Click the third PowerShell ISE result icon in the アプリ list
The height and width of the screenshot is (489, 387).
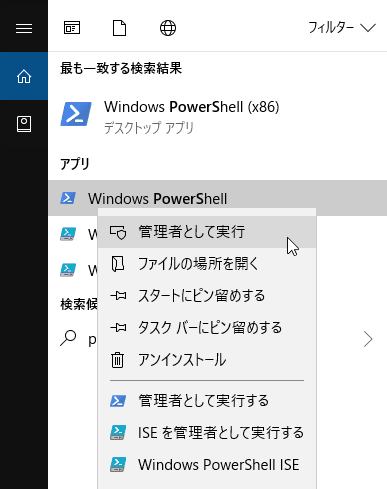(68, 270)
